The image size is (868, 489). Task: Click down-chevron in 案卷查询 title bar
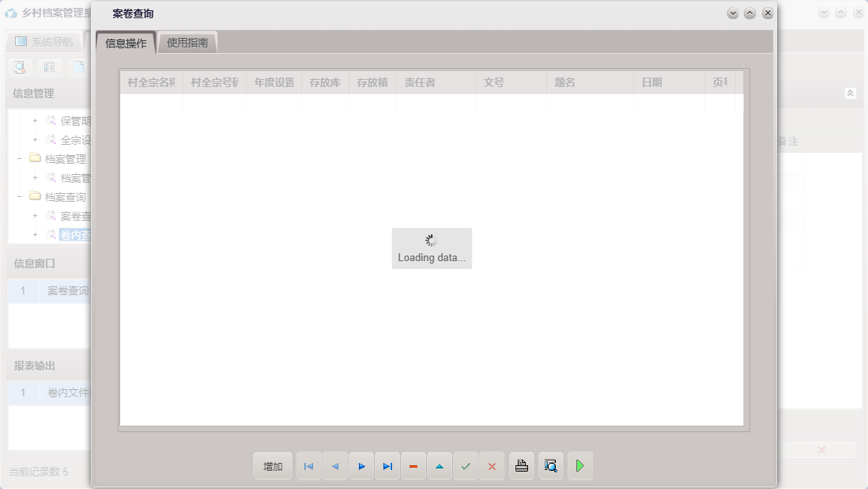pos(732,13)
